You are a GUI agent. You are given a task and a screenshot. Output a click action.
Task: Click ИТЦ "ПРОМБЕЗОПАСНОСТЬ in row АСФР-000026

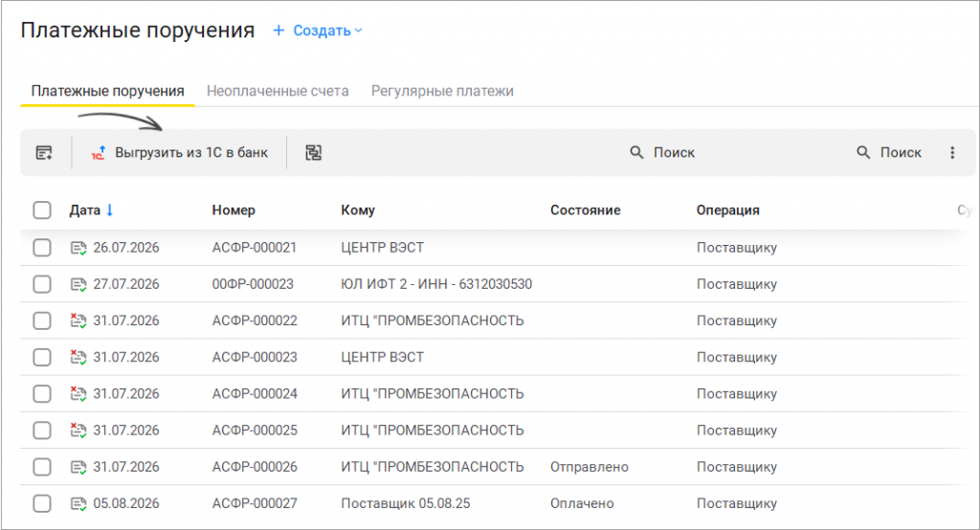(x=432, y=467)
